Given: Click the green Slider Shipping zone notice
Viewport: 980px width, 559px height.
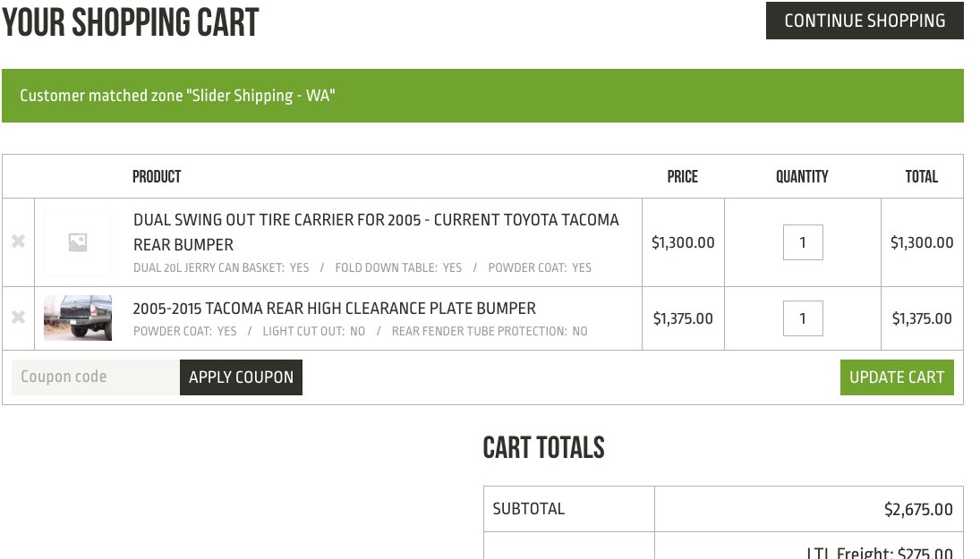Looking at the screenshot, I should [482, 96].
